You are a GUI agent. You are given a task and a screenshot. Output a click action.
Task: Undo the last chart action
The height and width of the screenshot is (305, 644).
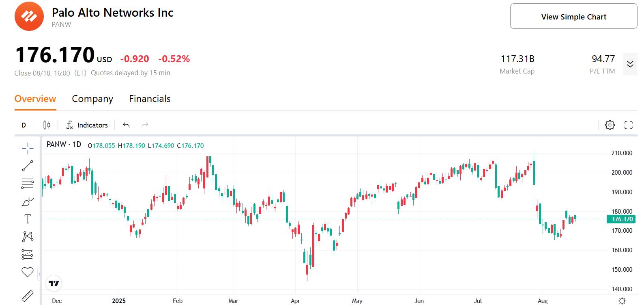coord(126,125)
